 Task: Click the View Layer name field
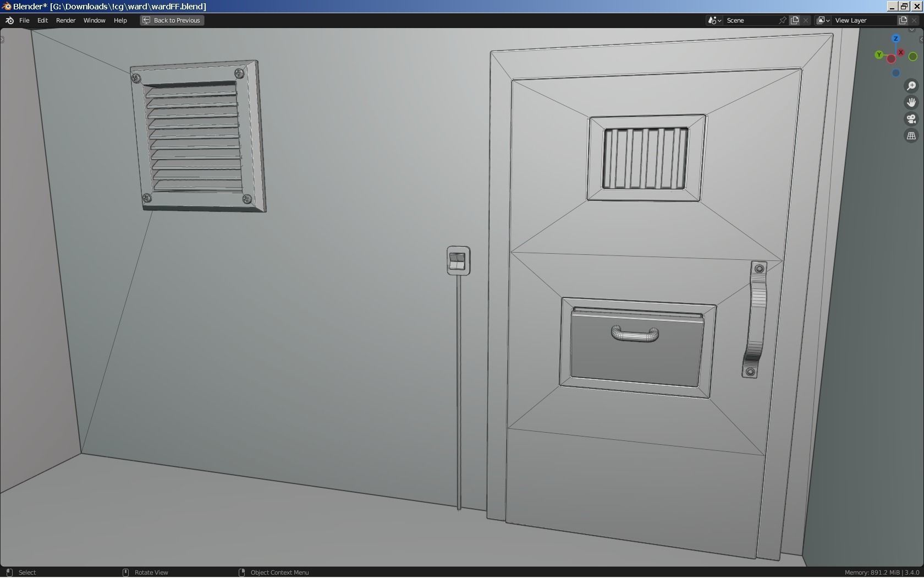click(864, 20)
